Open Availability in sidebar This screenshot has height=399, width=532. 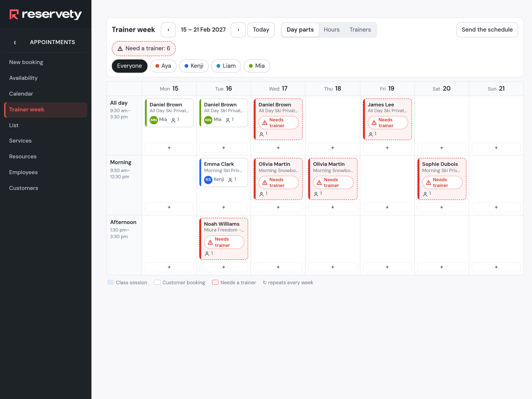(x=46, y=78)
